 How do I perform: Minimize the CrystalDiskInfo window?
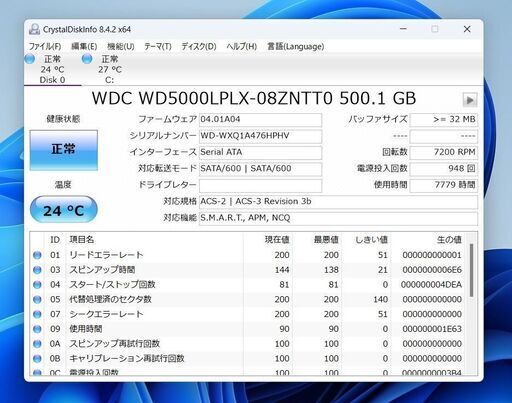tap(403, 29)
